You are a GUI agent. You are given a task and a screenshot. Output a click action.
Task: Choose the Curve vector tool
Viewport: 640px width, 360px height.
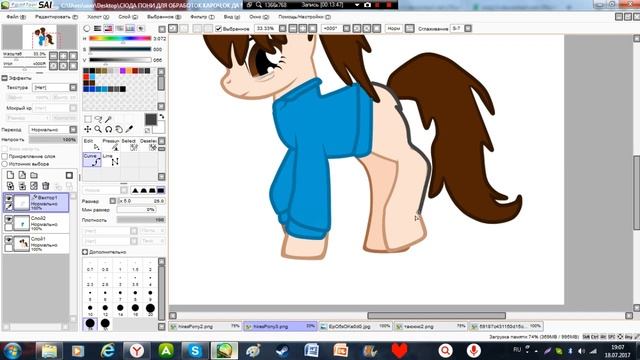[x=92, y=160]
